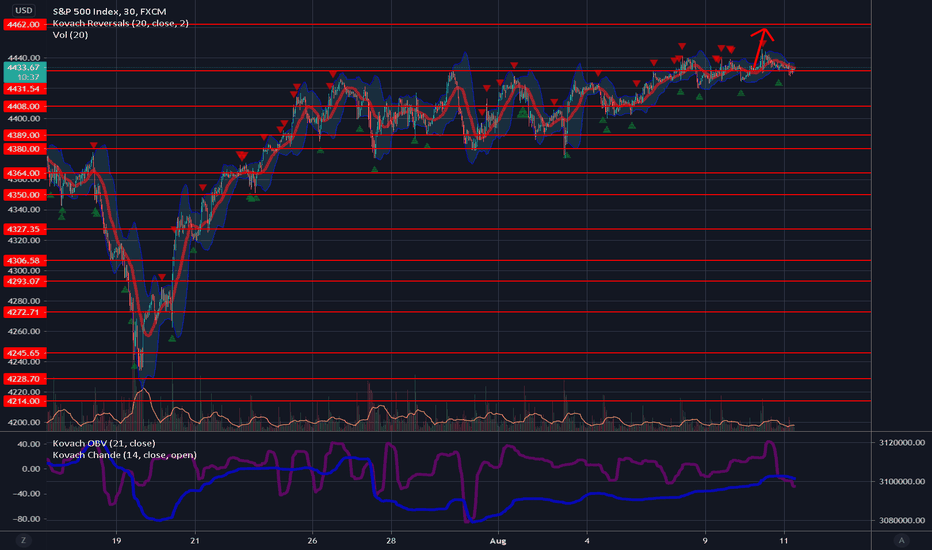
Task: Click the 4306.58 red price label
Action: pos(24,260)
